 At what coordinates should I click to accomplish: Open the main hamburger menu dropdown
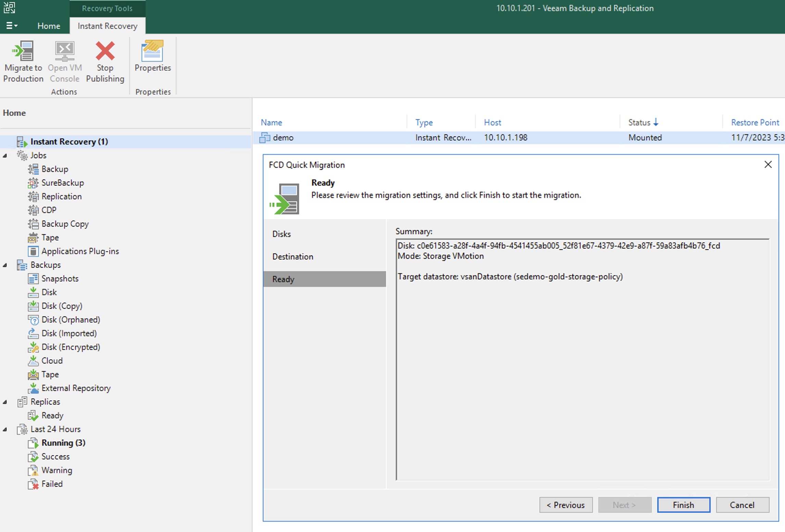point(12,26)
